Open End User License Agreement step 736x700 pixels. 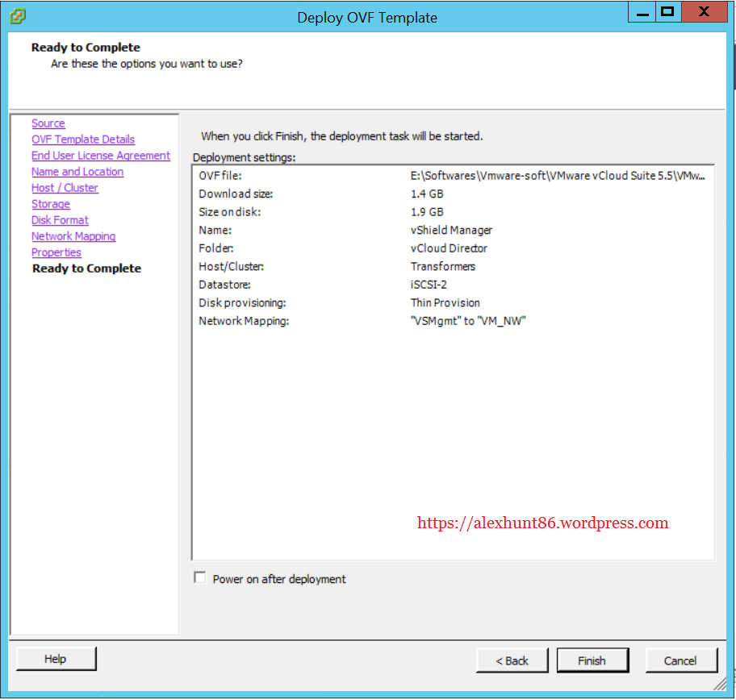101,156
